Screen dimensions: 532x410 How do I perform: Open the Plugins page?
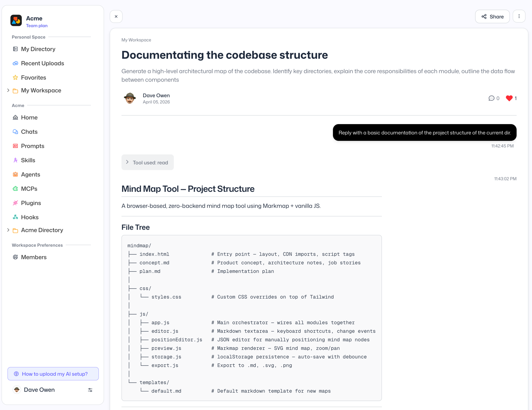(31, 203)
